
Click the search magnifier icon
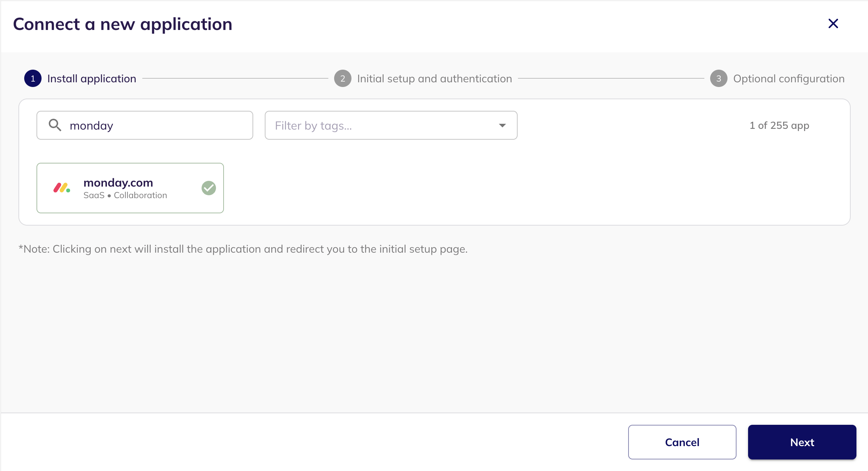coord(55,125)
